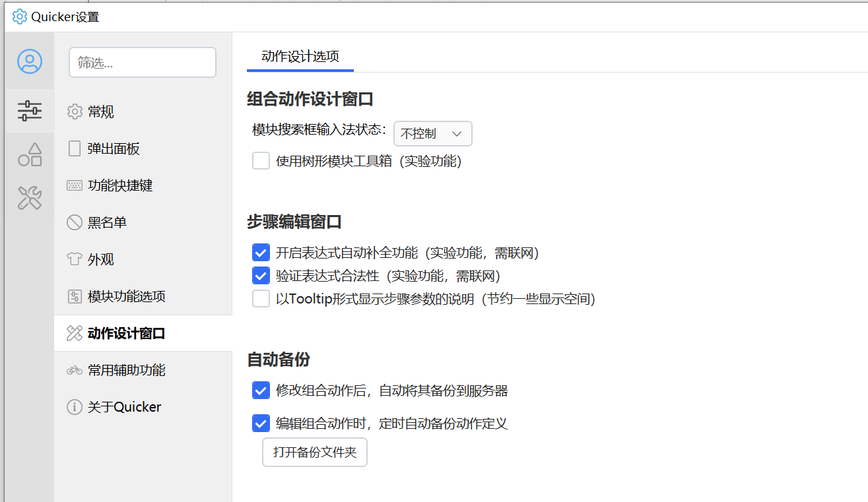
Task: Uncheck 验证表达式合法性 checkbox
Action: pyautogui.click(x=261, y=276)
